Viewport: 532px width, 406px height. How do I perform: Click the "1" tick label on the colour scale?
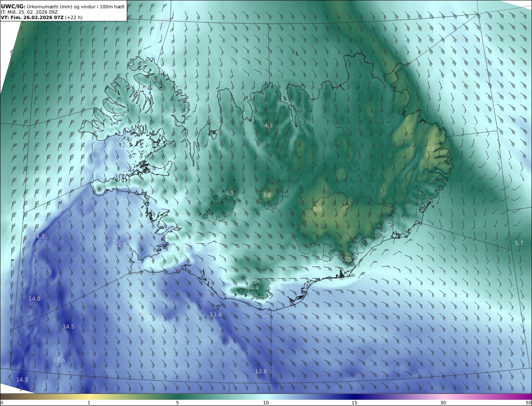pyautogui.click(x=89, y=403)
